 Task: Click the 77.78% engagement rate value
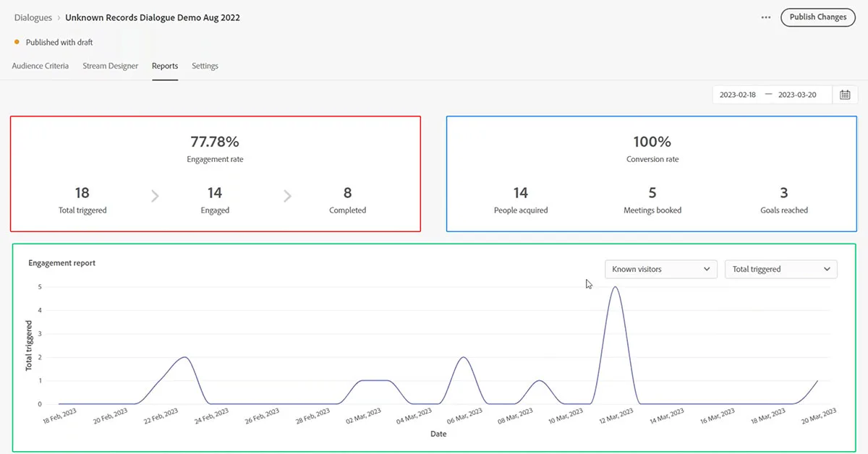coord(216,141)
